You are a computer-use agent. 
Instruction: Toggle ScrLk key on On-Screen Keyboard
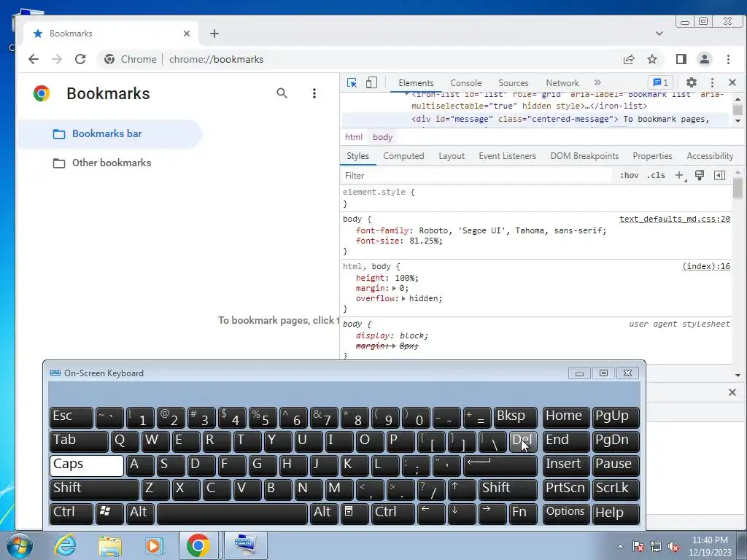pos(615,489)
